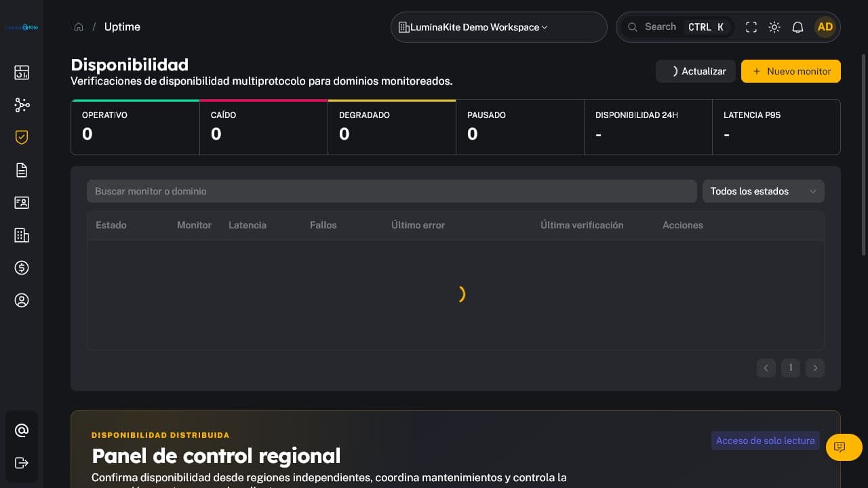Image resolution: width=868 pixels, height=488 pixels.
Task: Open the user profile sidebar icon
Action: tap(22, 300)
